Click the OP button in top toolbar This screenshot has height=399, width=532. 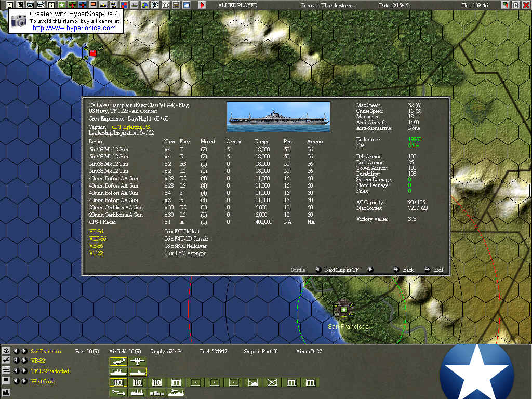[166, 5]
